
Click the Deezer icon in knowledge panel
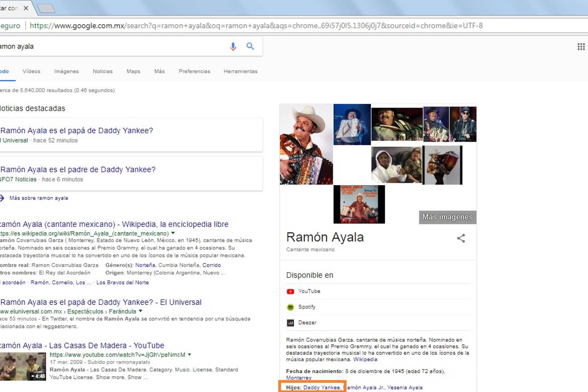(x=290, y=322)
